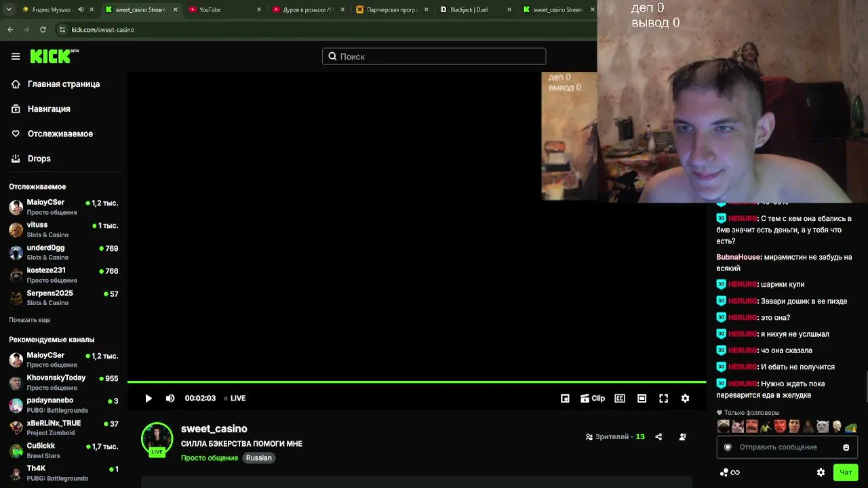868x488 pixels.
Task: Share the stream via share icon
Action: coord(658,437)
